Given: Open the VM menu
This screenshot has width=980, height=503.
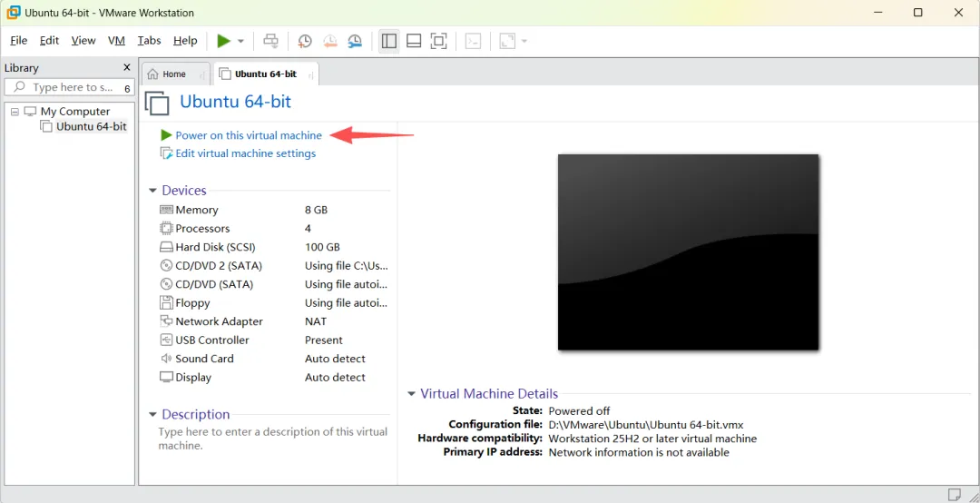Looking at the screenshot, I should [116, 41].
